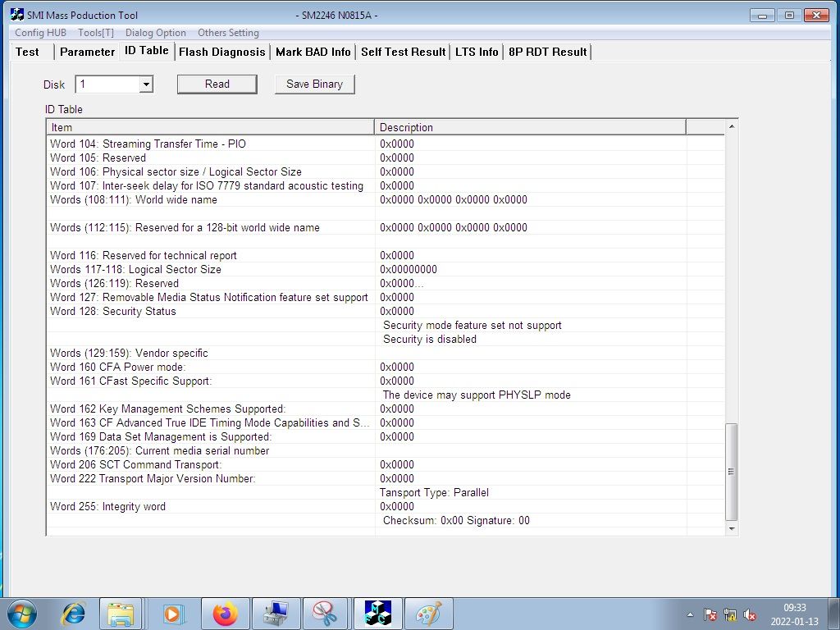This screenshot has height=630, width=840.
Task: Launch Firefox from the taskbar
Action: pos(225,614)
